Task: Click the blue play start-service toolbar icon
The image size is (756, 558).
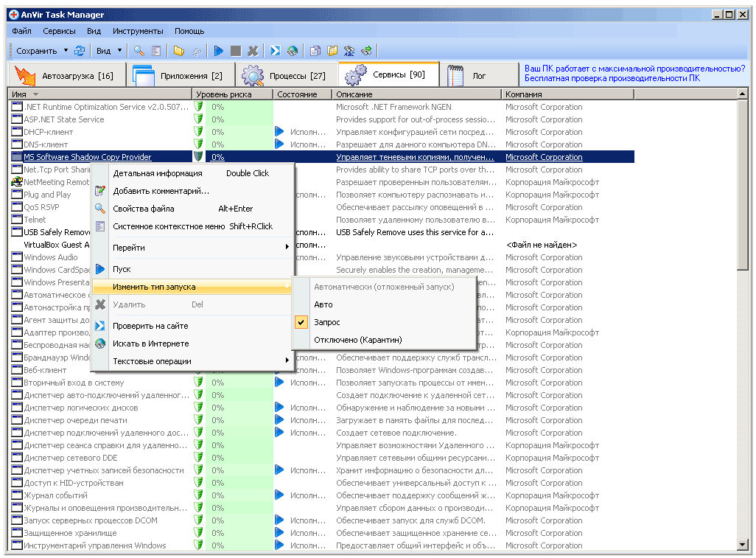Action: click(219, 51)
